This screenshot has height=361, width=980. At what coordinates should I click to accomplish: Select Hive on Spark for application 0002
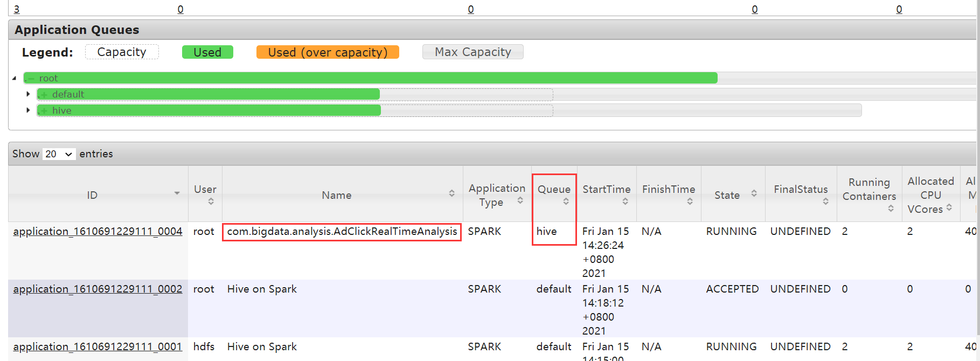tap(262, 289)
